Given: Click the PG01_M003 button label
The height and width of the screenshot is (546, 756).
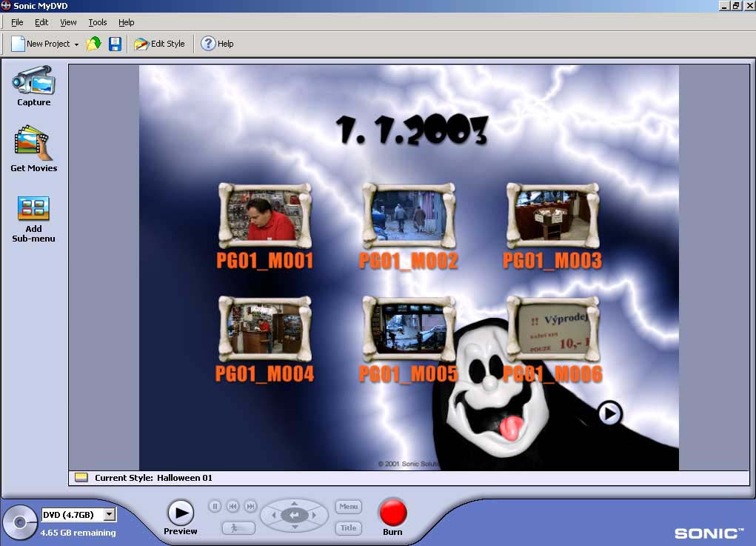Looking at the screenshot, I should pos(552,261).
